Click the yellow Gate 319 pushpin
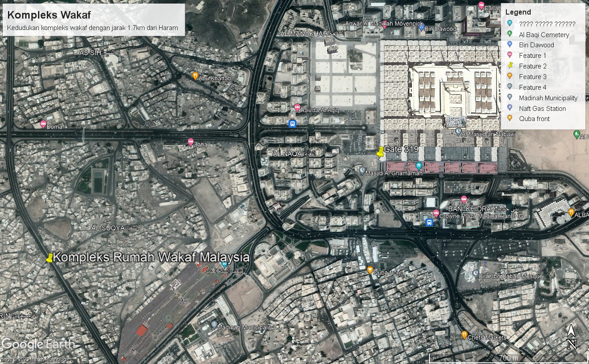 click(x=380, y=152)
